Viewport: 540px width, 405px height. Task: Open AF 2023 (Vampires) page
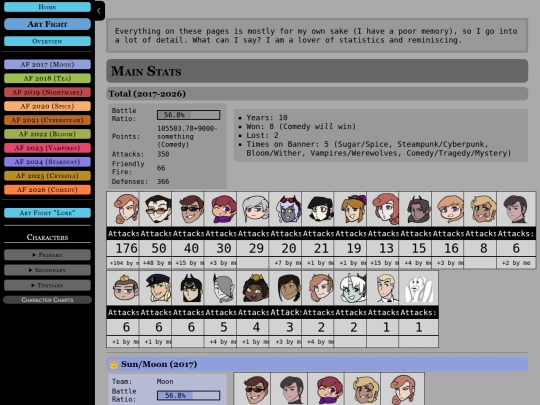(48, 148)
